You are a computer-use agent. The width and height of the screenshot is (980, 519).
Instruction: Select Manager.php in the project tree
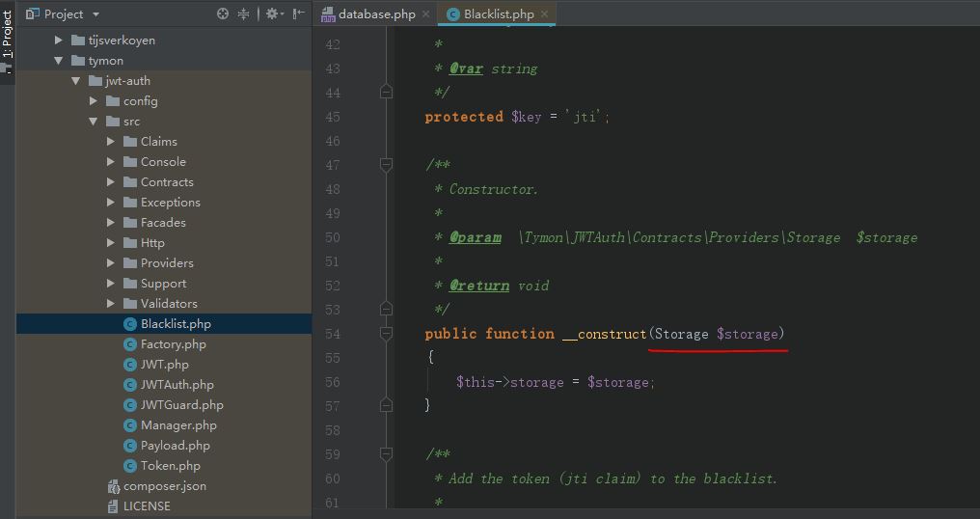click(x=178, y=425)
